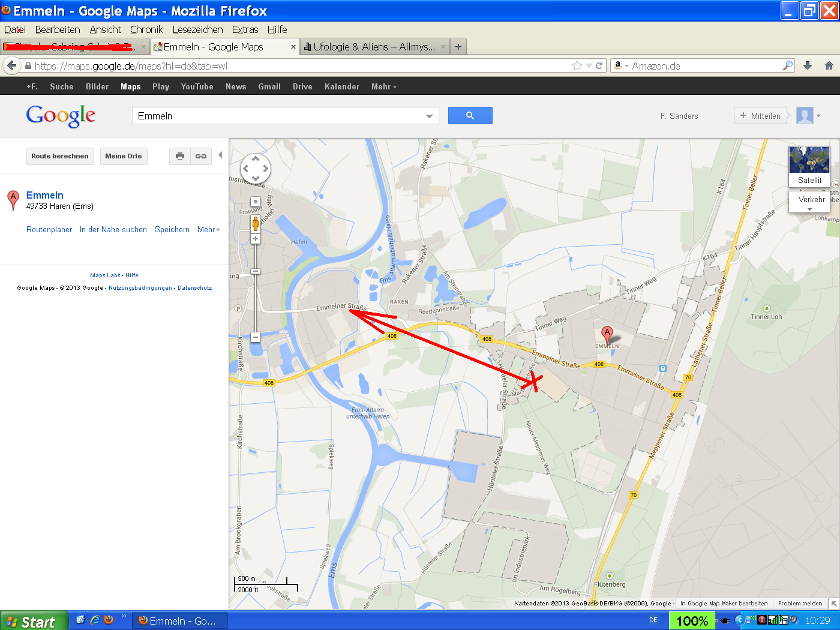
Task: Zoom out with the bottom minus button
Action: coord(256,337)
